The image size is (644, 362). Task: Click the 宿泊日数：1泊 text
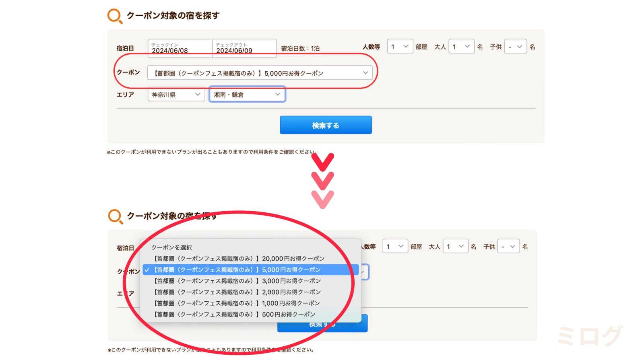coord(300,48)
